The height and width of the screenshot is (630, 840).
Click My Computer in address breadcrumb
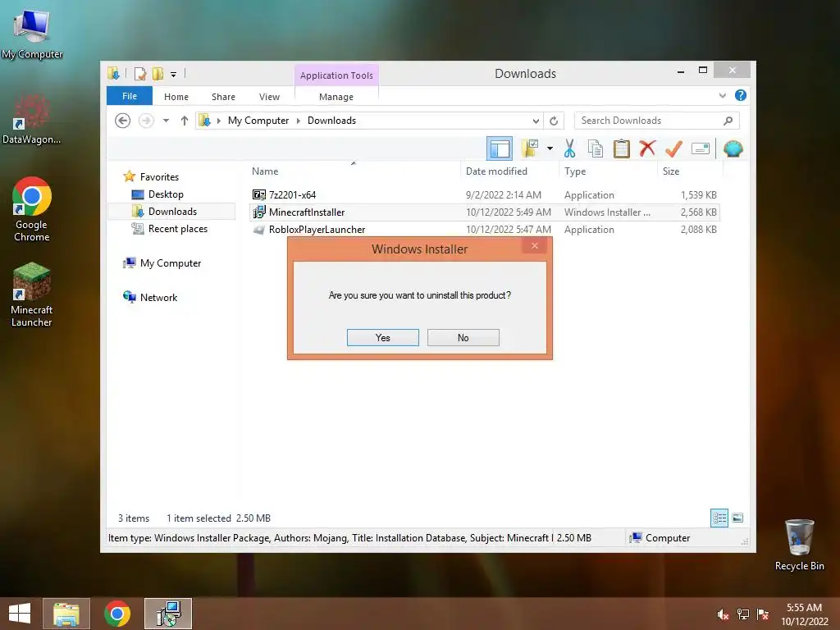258,121
